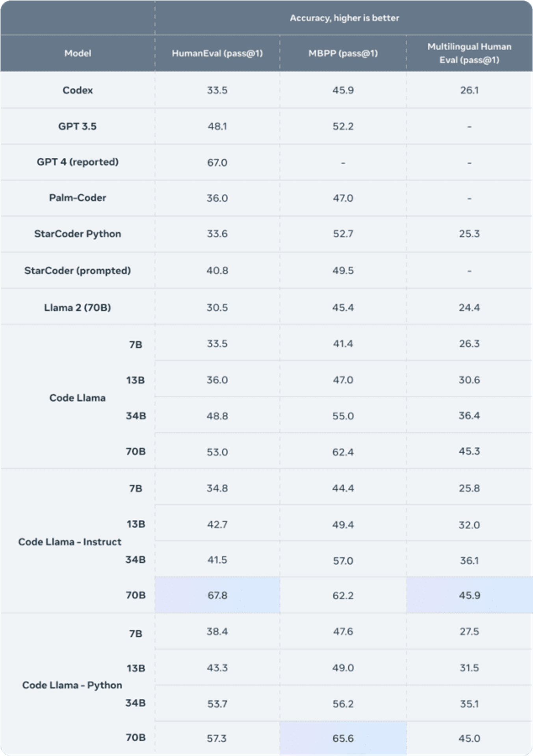
Task: Click the StarCoder (prompted) row label
Action: 78,271
